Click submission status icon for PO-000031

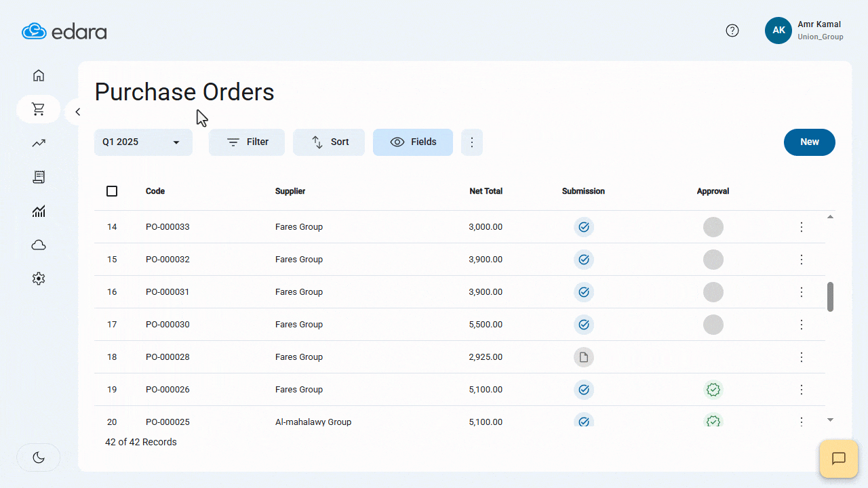(x=584, y=292)
